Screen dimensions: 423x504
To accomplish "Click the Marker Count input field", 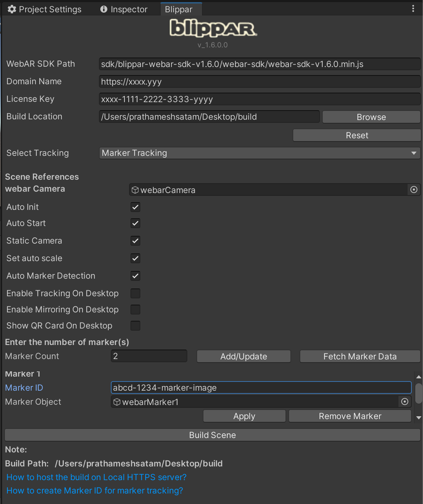I will [x=149, y=356].
